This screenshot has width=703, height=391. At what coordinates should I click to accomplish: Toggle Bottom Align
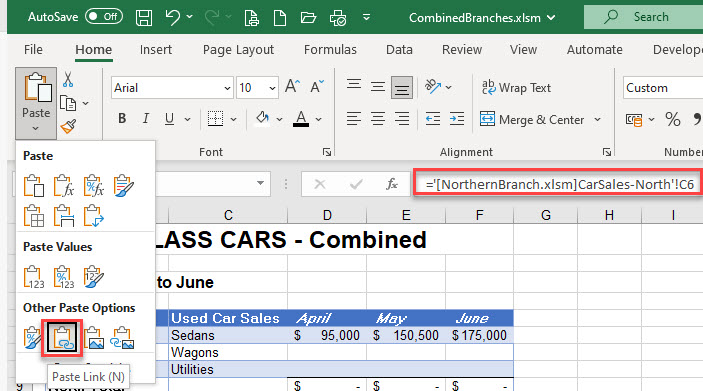coord(402,87)
